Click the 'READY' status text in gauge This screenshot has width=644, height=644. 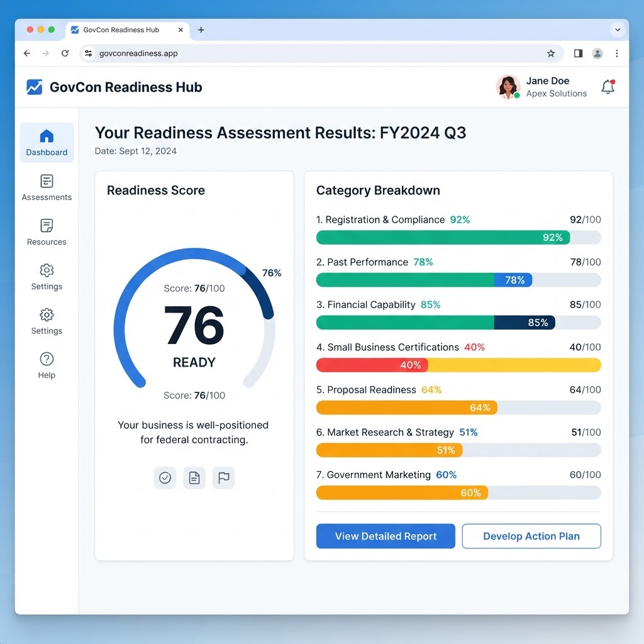194,362
